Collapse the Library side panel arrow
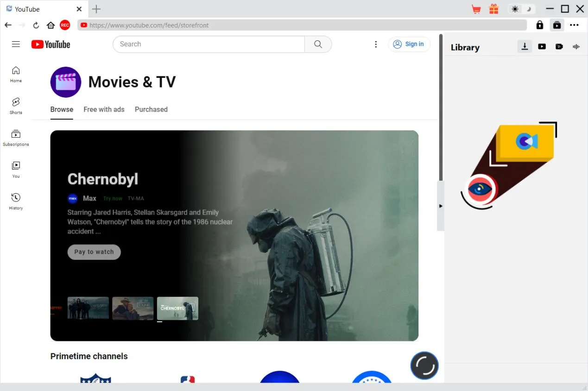 [440, 206]
